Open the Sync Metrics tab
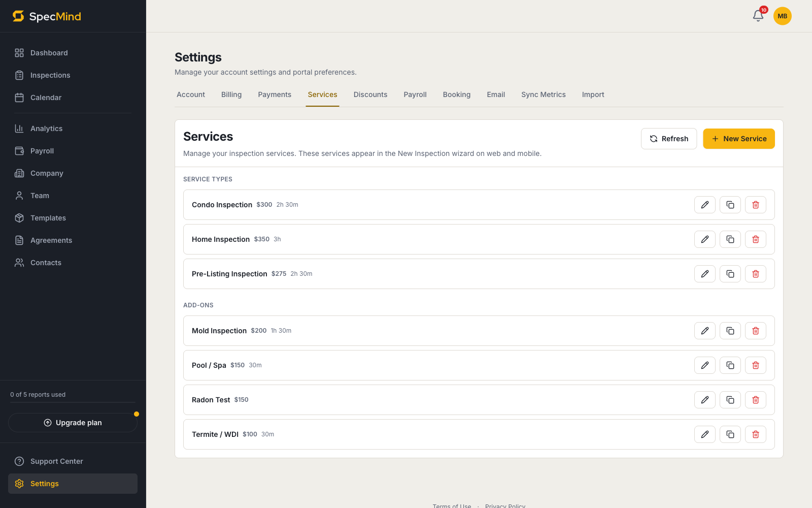812x508 pixels. pyautogui.click(x=544, y=94)
